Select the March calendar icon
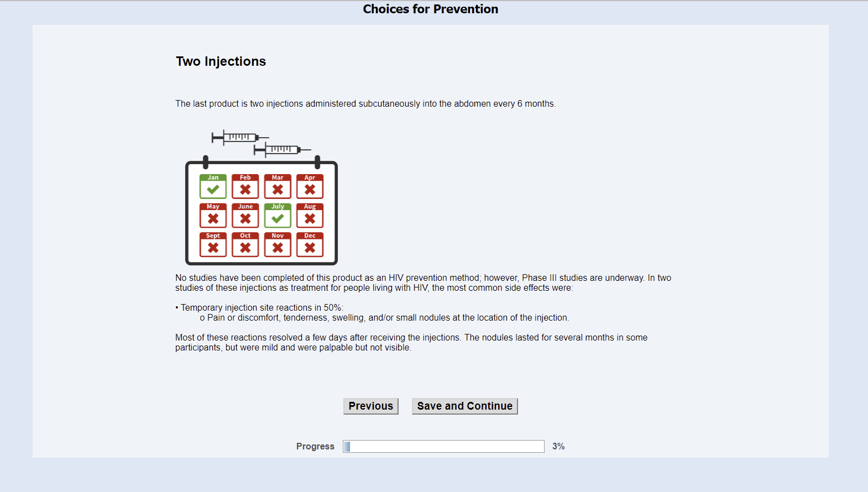The image size is (868, 492). (x=278, y=187)
